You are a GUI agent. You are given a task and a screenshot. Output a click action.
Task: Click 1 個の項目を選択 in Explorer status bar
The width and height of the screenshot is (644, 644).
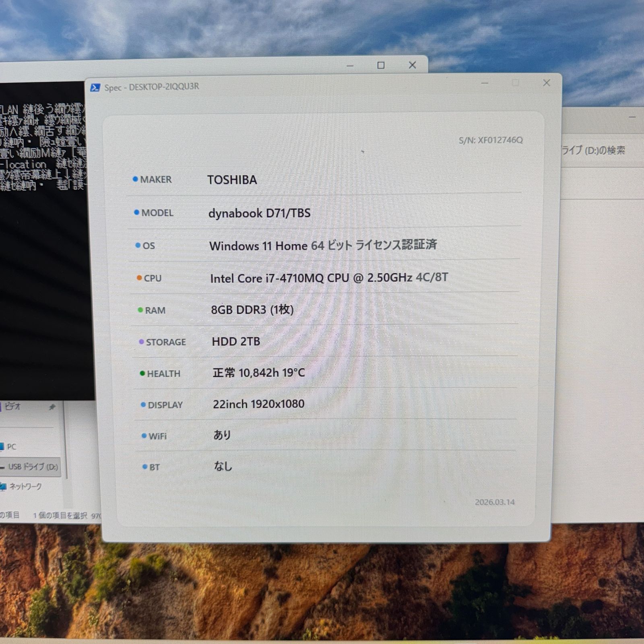[x=60, y=515]
